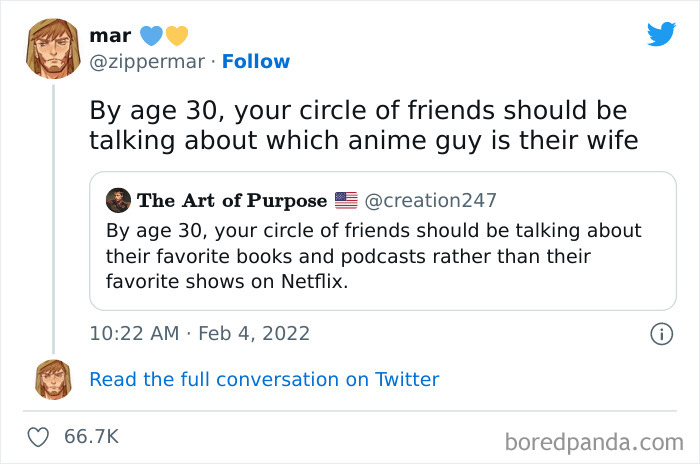Follow the zippermar account

click(x=256, y=62)
